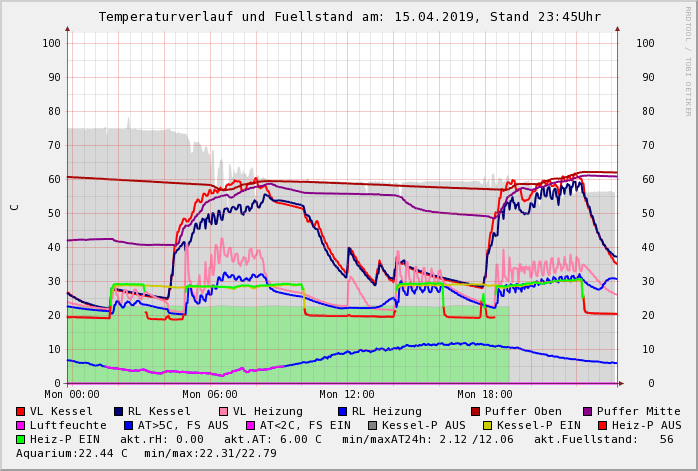The image size is (698, 471).
Task: Select the magenta Luftfeuchte legend swatch
Action: 20,426
